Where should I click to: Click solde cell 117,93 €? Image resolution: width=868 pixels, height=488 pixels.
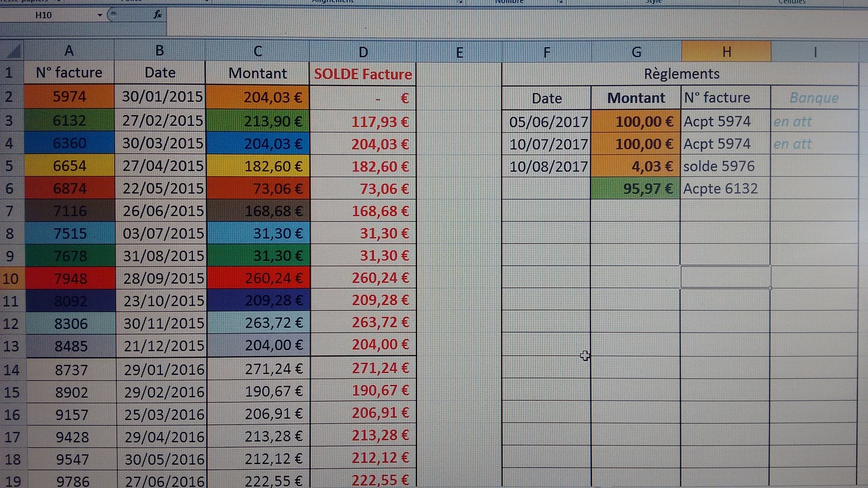point(363,121)
